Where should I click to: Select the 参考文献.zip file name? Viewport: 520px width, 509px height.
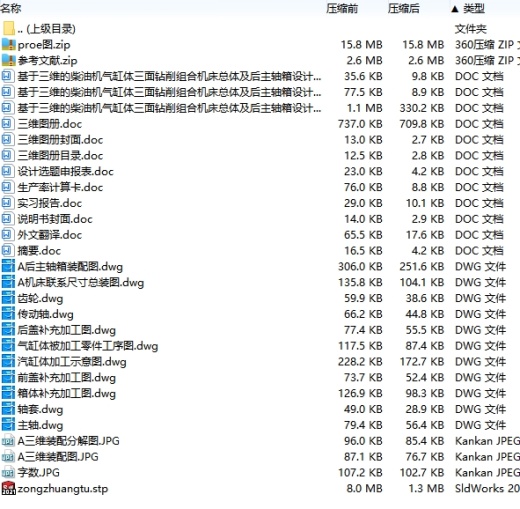pyautogui.click(x=47, y=61)
